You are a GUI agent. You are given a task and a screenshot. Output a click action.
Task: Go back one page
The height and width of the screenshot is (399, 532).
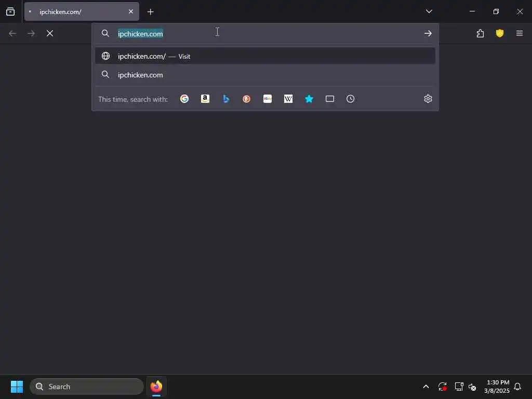[12, 33]
